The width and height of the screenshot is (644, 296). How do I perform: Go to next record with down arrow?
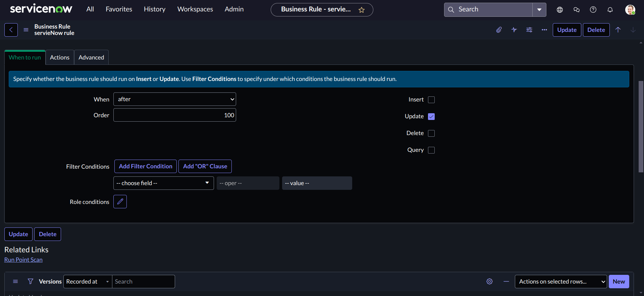pos(633,30)
